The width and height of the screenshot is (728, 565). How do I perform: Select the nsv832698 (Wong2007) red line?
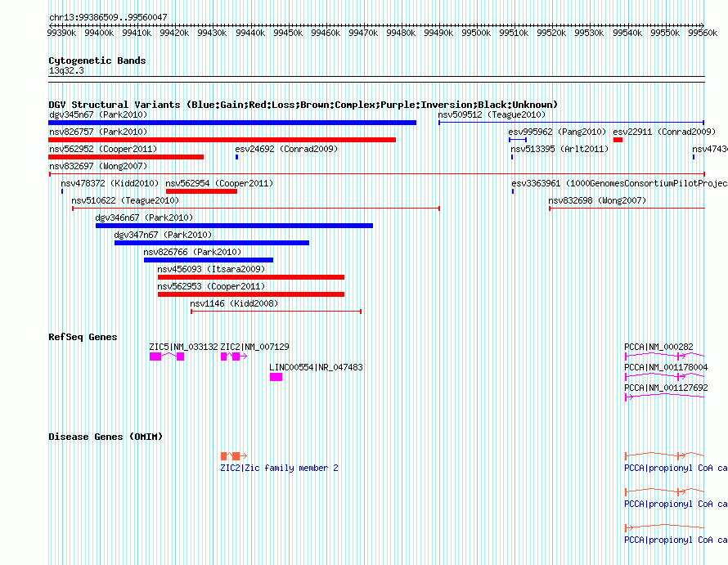(627, 209)
